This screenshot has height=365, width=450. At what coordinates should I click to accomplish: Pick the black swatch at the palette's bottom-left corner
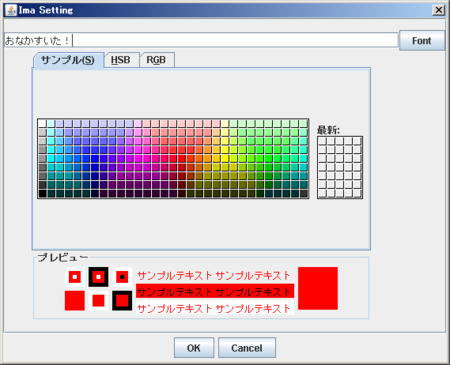[x=42, y=193]
